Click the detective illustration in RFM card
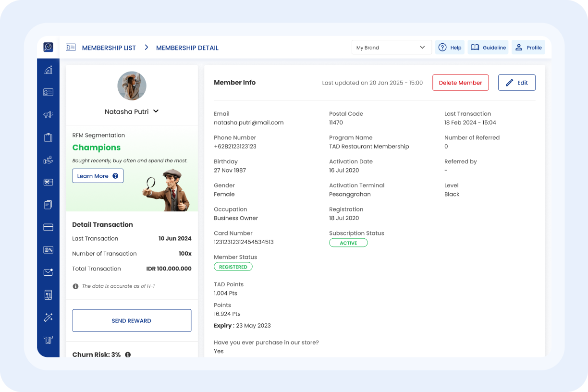This screenshot has width=588, height=392. point(167,190)
